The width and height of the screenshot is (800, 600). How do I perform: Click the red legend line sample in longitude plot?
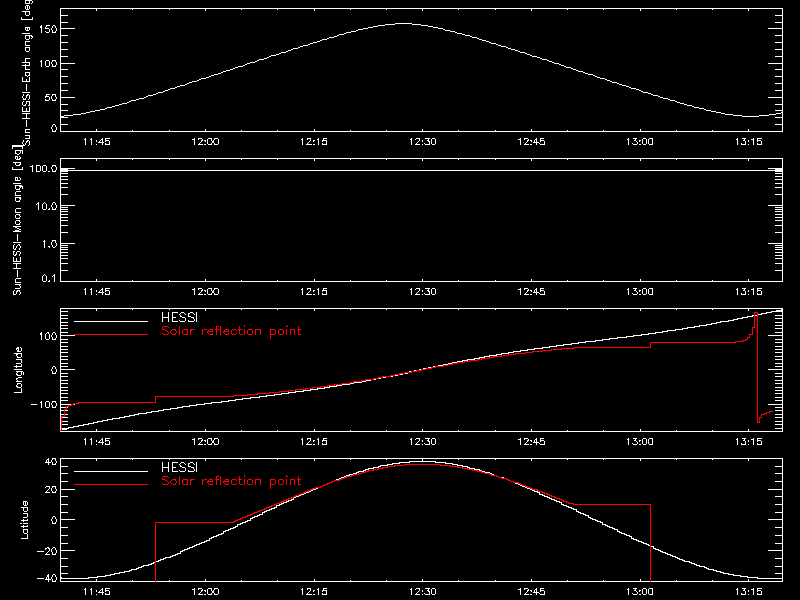[x=111, y=335]
